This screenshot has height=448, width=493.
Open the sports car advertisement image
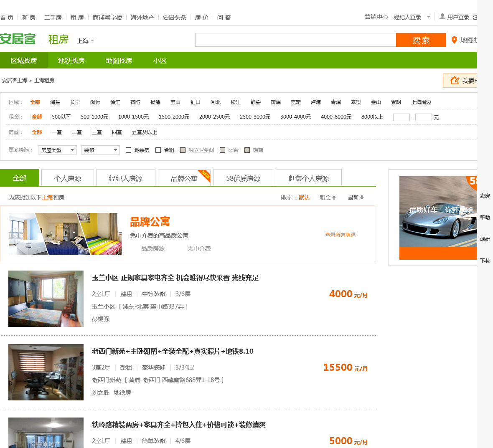[438, 218]
